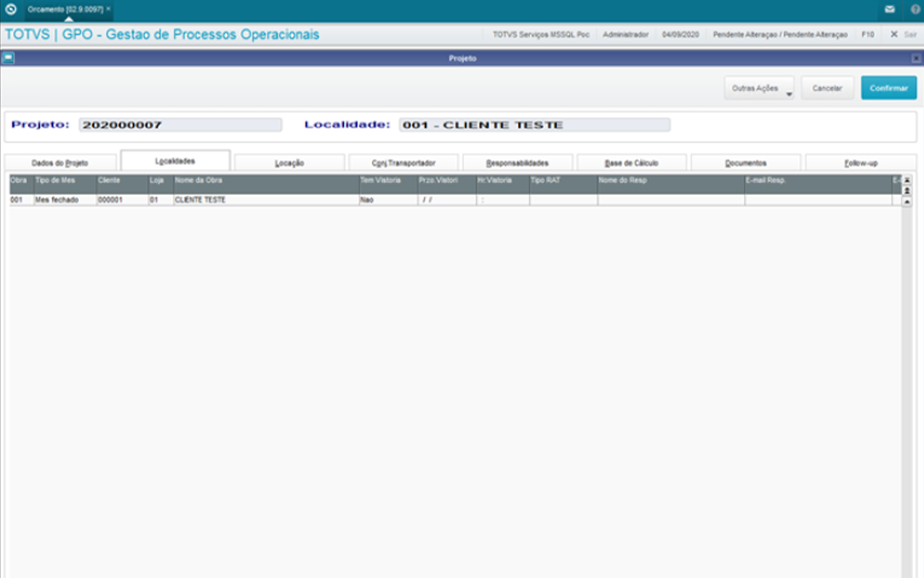Click the Cancelar button

827,88
